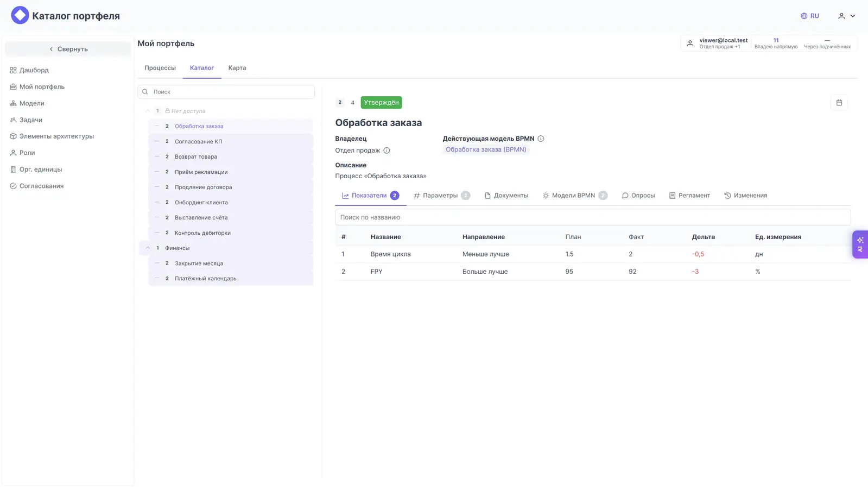Switch to the Каталог tab
This screenshot has height=489, width=868.
[202, 68]
